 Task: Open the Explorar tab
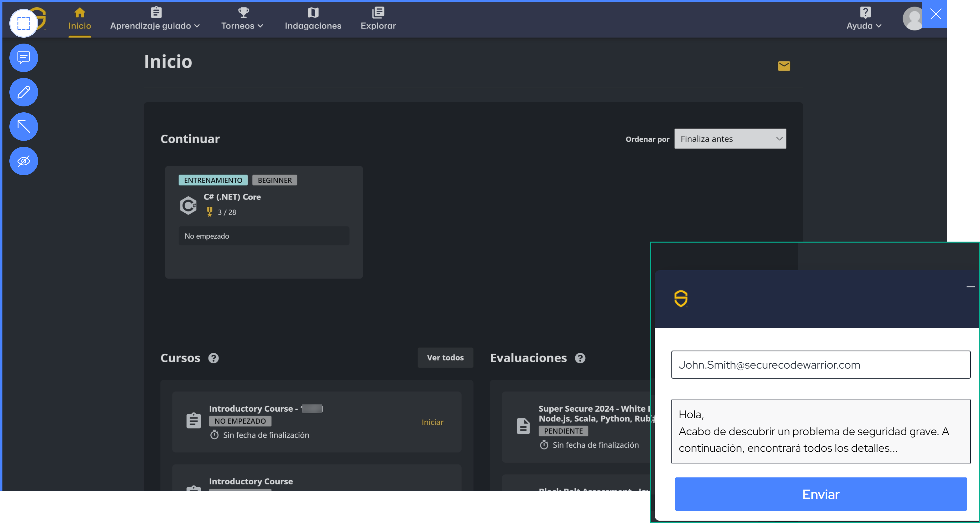pyautogui.click(x=378, y=19)
